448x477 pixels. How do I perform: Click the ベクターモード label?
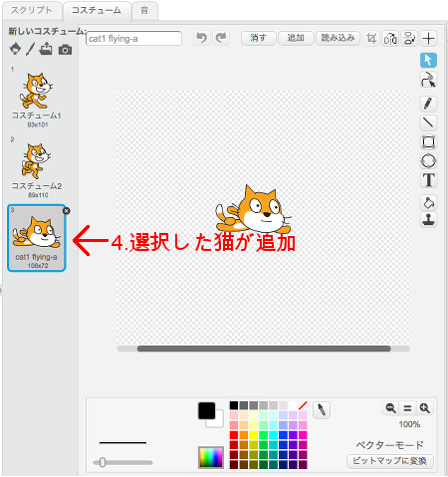[390, 445]
